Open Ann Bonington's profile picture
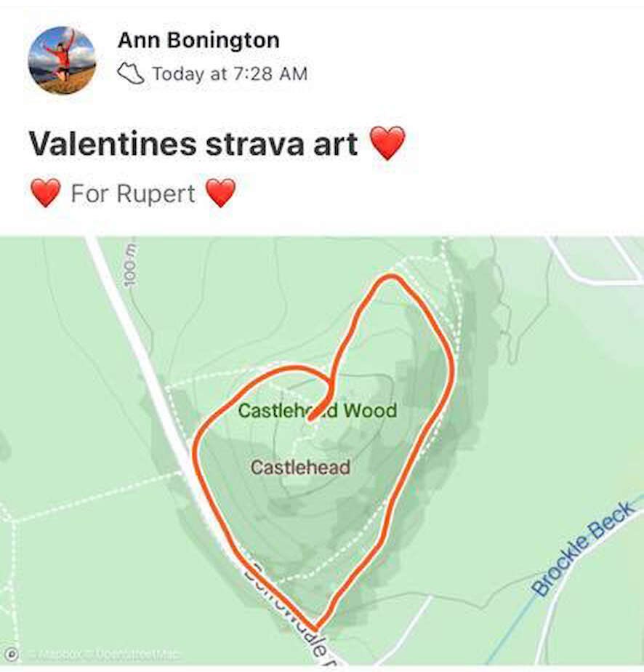This screenshot has width=644, height=672. 62,60
